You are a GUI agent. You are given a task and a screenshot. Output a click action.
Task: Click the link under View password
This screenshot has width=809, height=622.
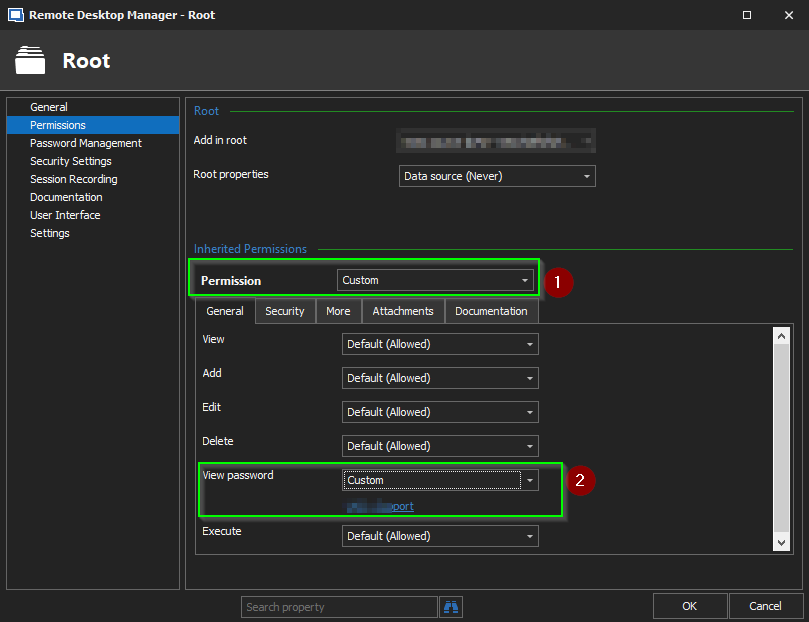380,506
